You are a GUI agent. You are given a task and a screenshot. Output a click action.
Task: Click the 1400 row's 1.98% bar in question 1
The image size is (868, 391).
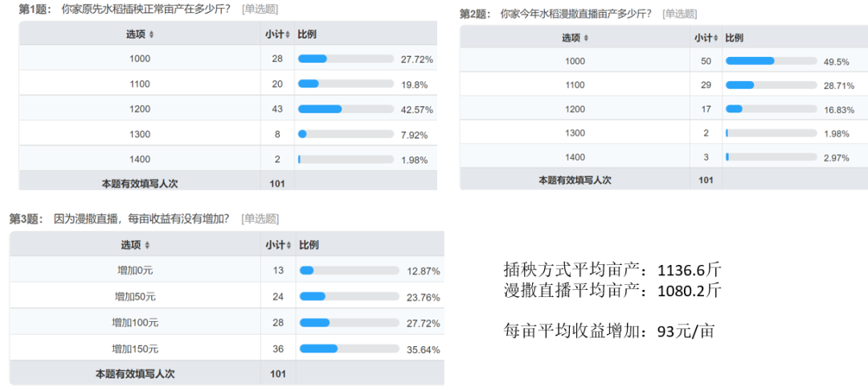point(346,159)
